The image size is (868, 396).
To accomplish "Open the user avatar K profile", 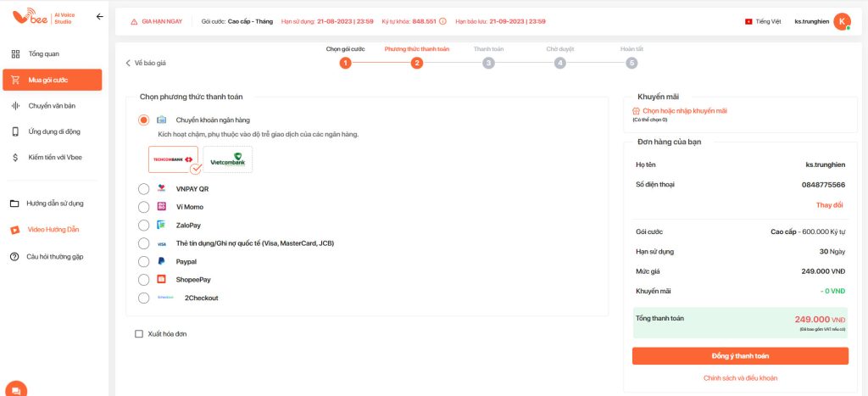I will pyautogui.click(x=841, y=21).
